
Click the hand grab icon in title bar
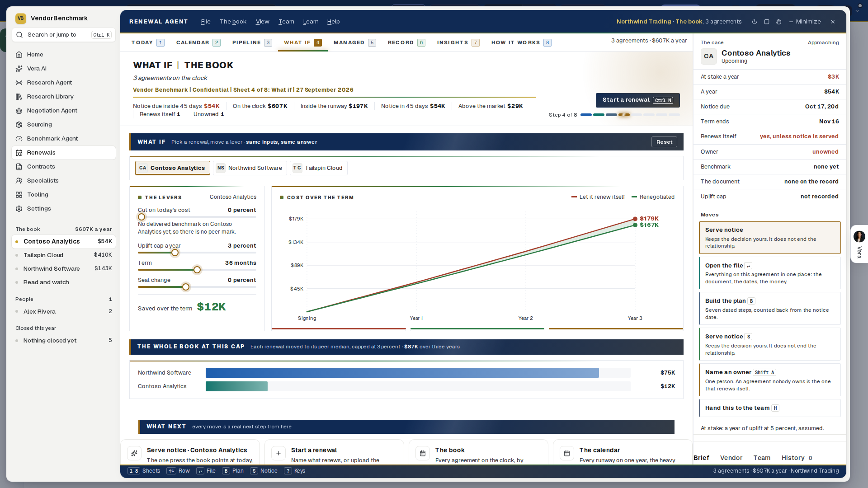778,22
